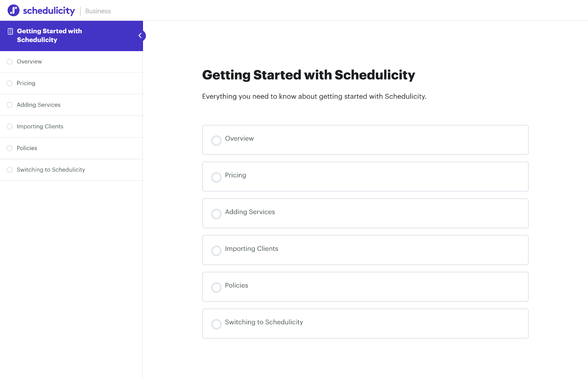Click the Overview card's circle icon

pyautogui.click(x=216, y=140)
